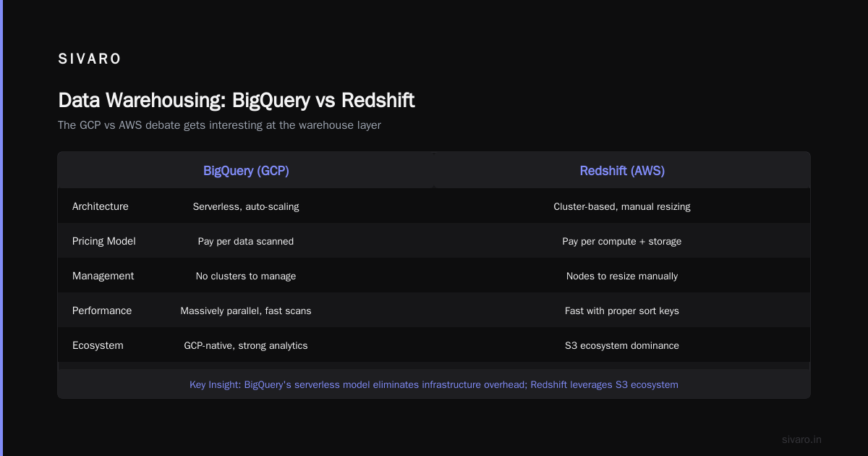The image size is (868, 456).
Task: Click the Management row label
Action: click(x=103, y=276)
